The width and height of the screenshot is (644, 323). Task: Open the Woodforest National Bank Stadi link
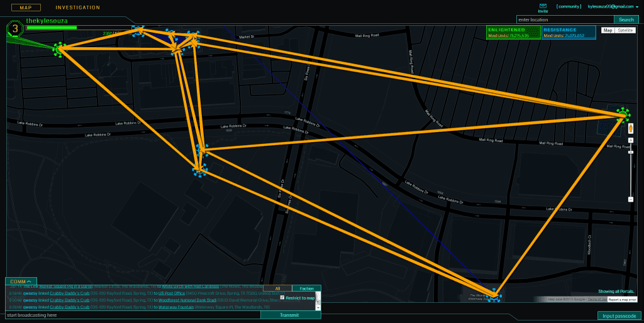point(187,300)
